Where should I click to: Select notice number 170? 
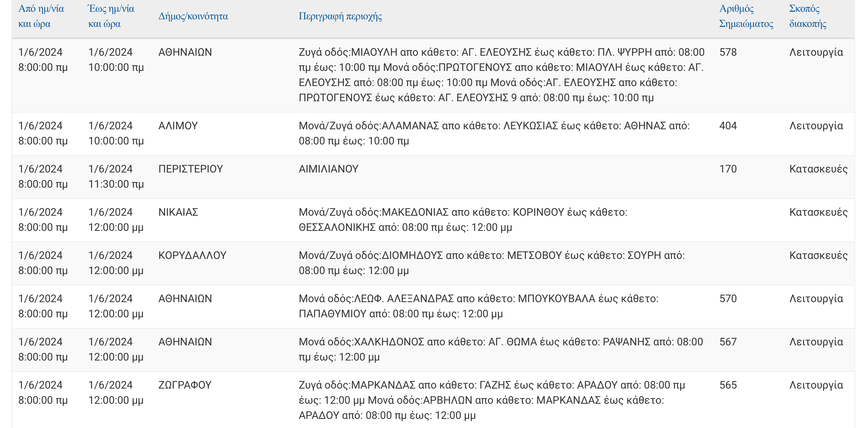pos(728,169)
